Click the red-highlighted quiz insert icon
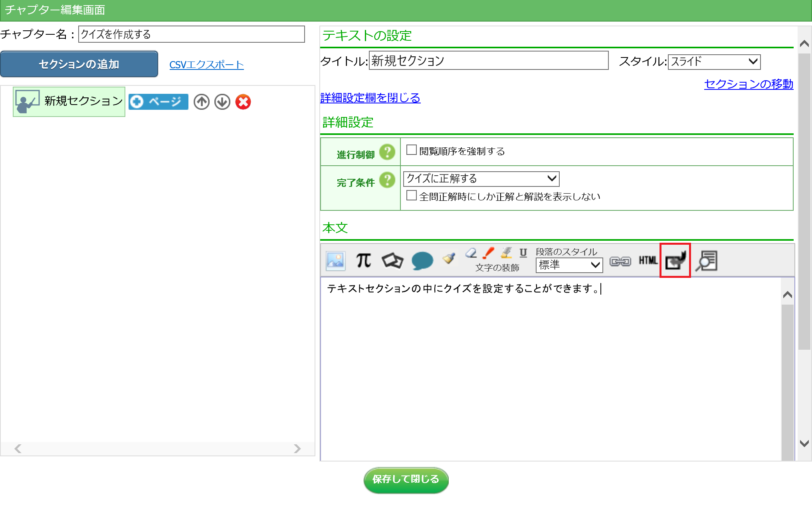This screenshot has width=812, height=511. point(675,261)
